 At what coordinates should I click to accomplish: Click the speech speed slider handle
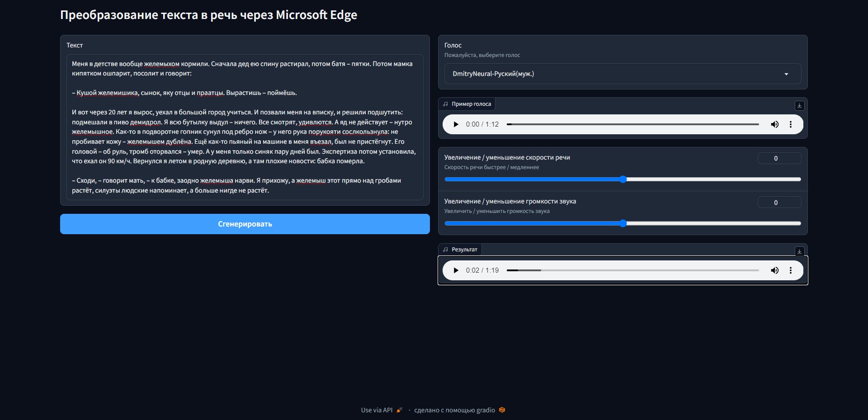tap(623, 179)
